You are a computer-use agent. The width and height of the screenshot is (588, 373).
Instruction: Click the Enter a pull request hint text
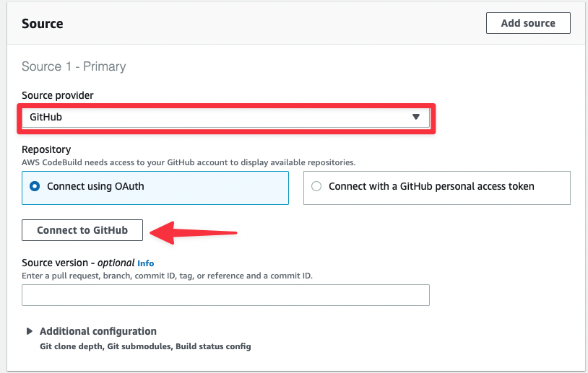pos(167,276)
